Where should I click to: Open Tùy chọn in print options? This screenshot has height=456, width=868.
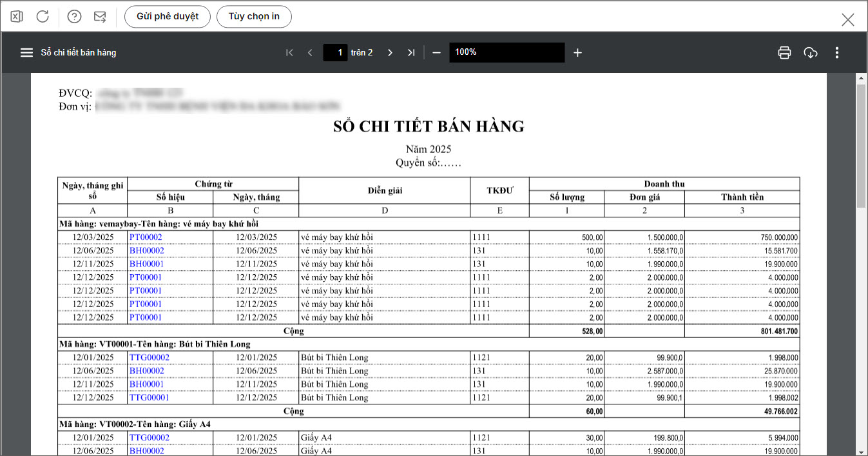[254, 17]
